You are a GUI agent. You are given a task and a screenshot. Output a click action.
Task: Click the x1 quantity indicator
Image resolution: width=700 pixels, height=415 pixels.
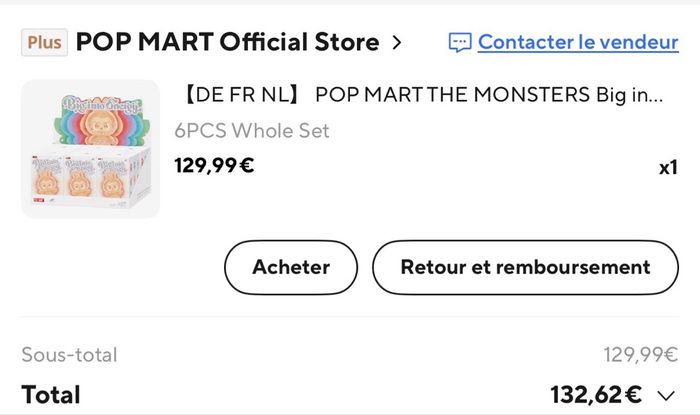click(x=668, y=167)
